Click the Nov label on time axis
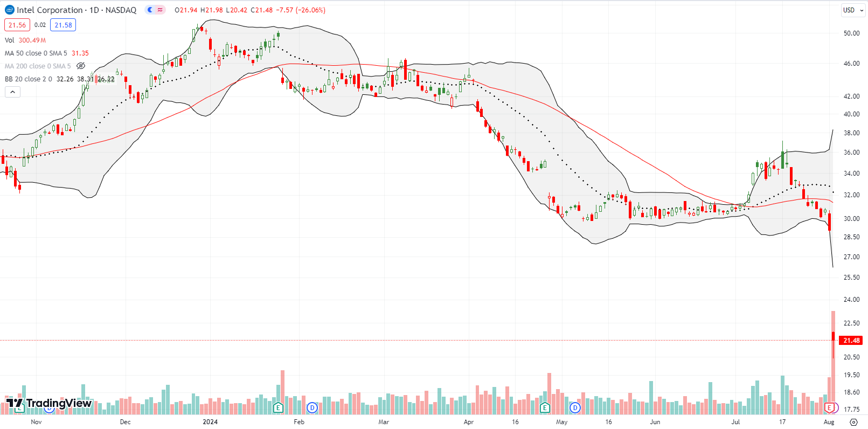This screenshot has height=429, width=868. (36, 421)
